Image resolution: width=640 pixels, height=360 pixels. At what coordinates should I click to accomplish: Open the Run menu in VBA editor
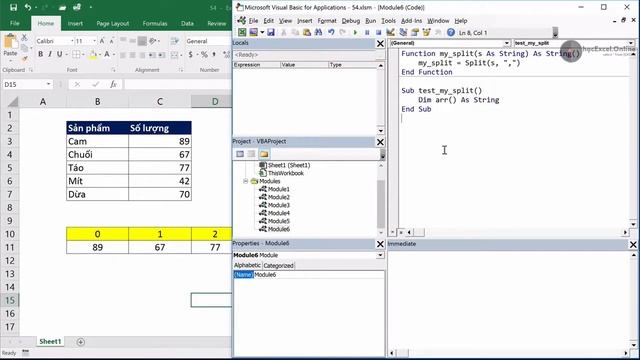pyautogui.click(x=370, y=20)
